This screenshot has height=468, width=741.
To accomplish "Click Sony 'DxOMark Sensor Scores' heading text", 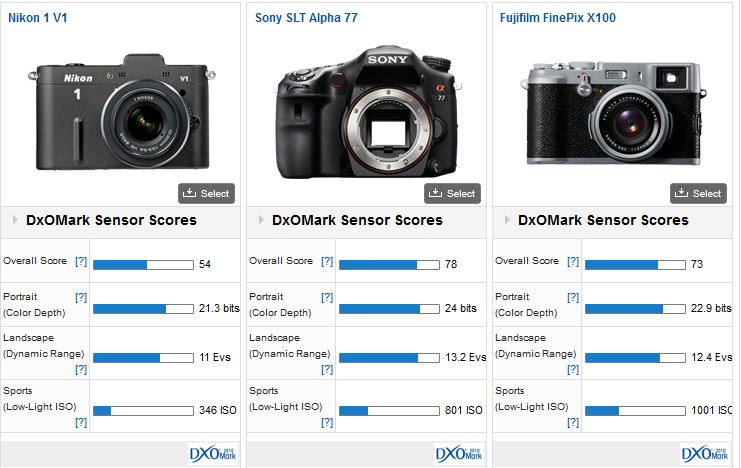I will click(x=357, y=220).
